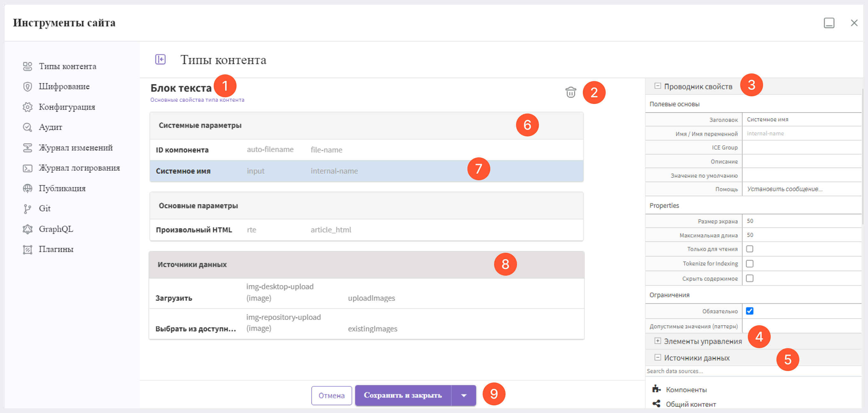Open Аудит section
Screen dimensions: 868x413
[50, 127]
